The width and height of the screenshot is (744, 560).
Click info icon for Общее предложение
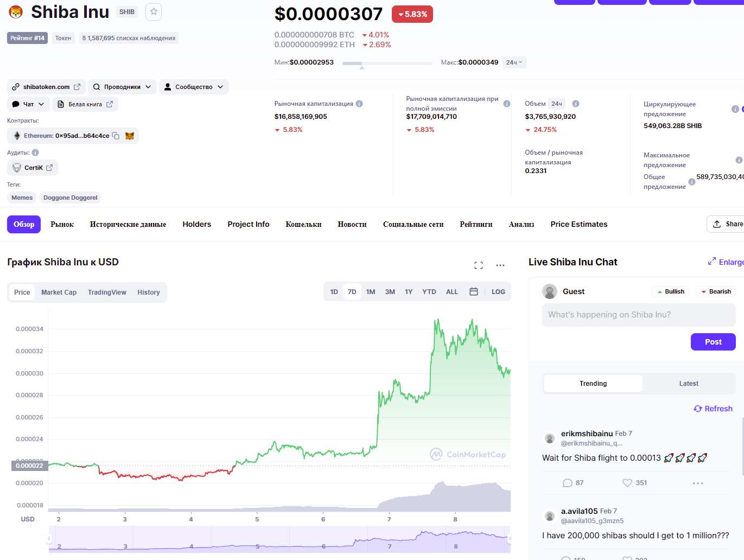click(692, 182)
